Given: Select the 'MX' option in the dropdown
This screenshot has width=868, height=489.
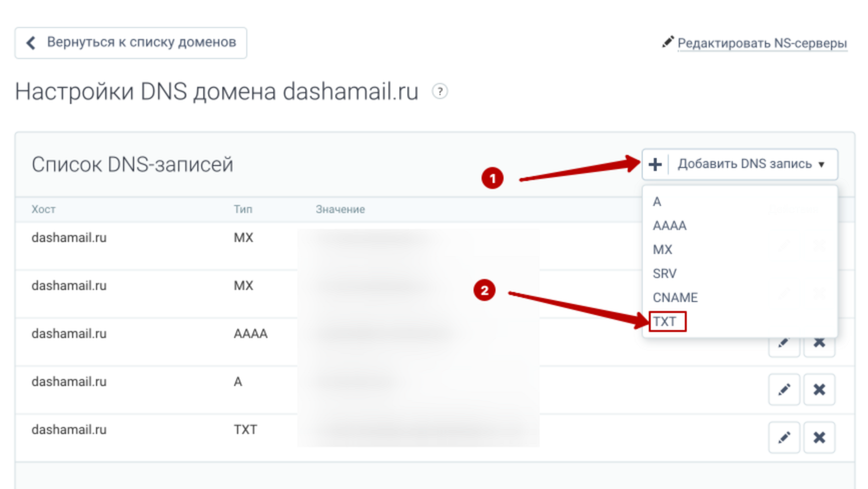Looking at the screenshot, I should pyautogui.click(x=662, y=250).
